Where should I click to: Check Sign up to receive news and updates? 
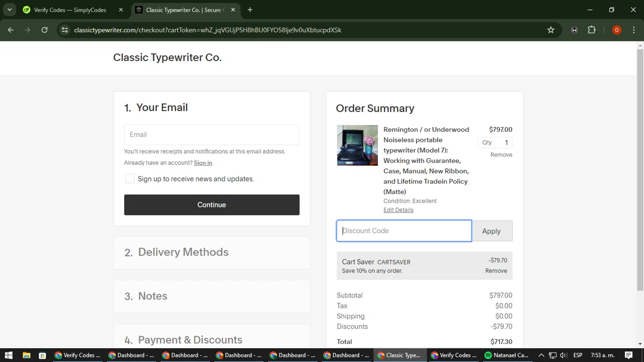click(x=130, y=179)
